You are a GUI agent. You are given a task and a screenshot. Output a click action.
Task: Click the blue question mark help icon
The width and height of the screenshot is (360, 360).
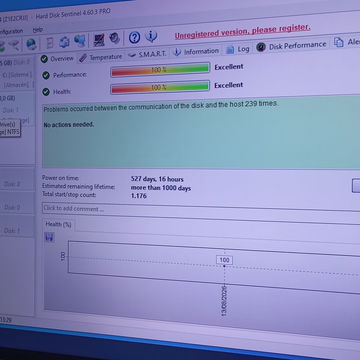pos(134,38)
